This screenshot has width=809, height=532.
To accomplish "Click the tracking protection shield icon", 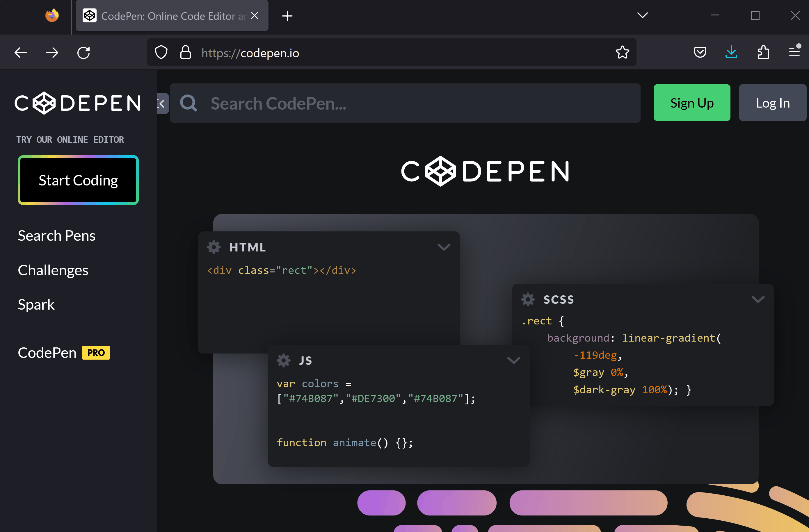I will 161,53.
